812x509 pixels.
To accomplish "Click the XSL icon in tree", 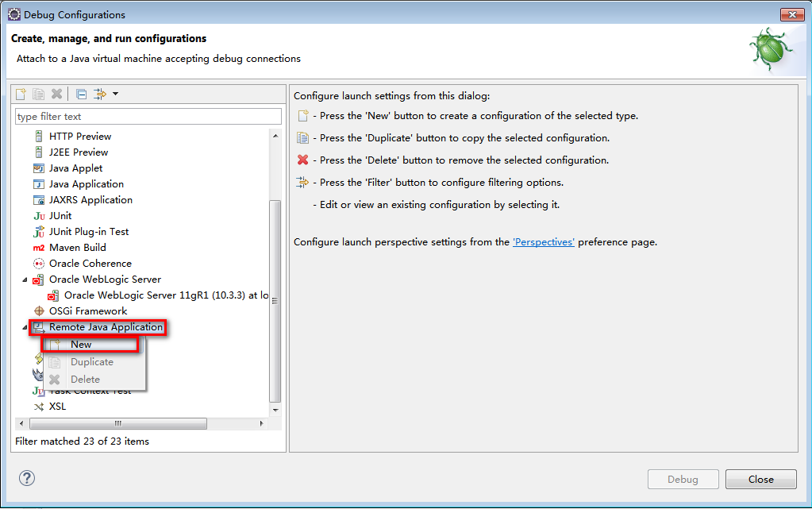I will (x=39, y=407).
